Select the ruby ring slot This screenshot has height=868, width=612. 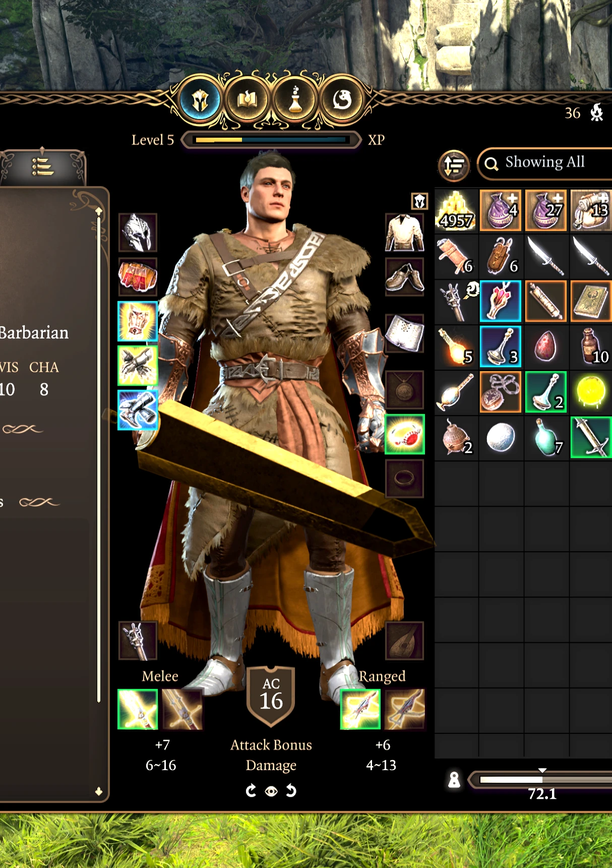click(405, 435)
